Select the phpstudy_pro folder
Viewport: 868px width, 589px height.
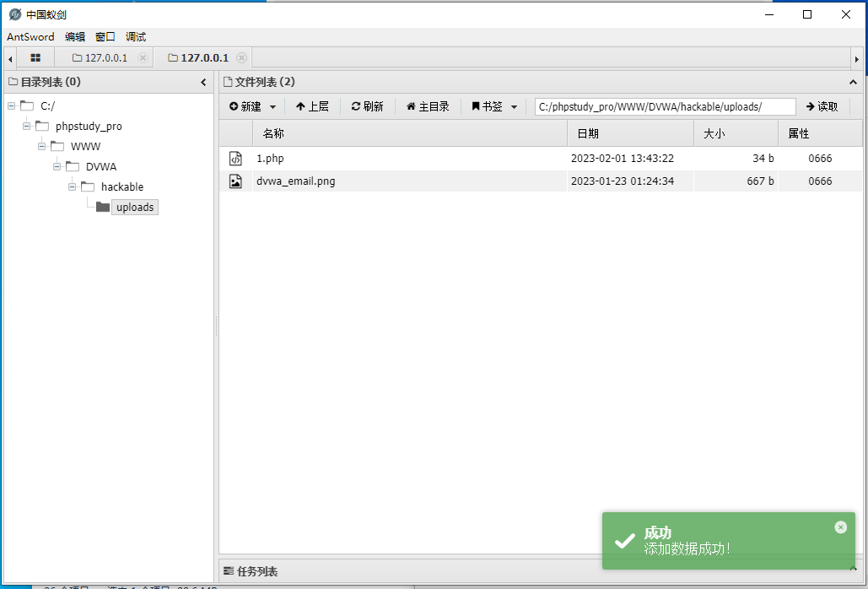pos(89,127)
